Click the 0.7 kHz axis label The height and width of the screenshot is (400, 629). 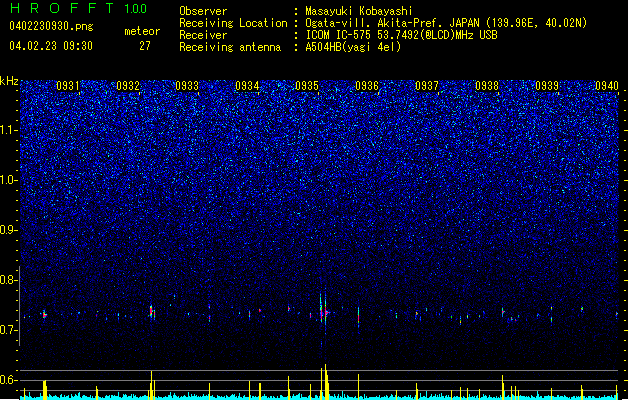point(9,330)
